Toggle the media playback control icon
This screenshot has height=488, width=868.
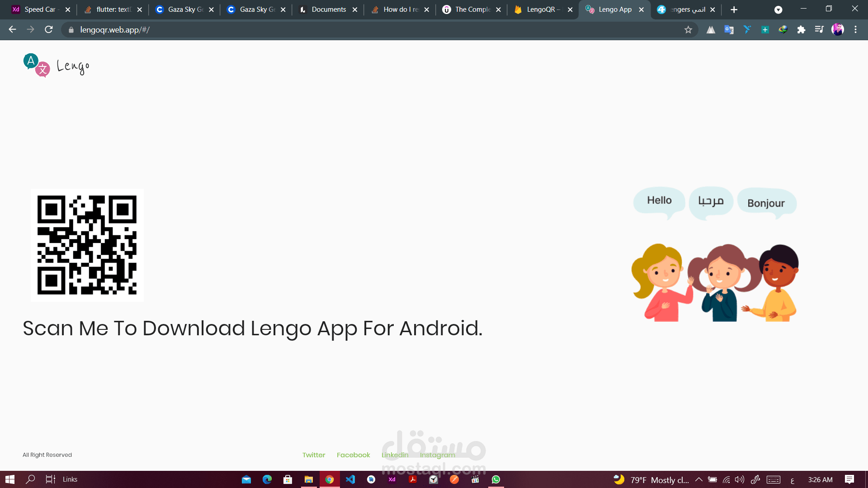(x=820, y=30)
